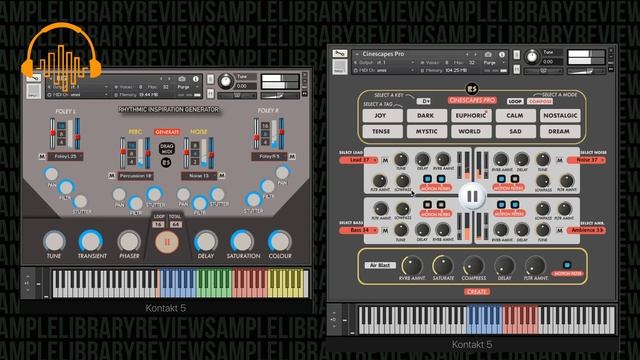Click the Tune knob in left Kontakt header
The height and width of the screenshot is (360, 640).
coord(225,81)
